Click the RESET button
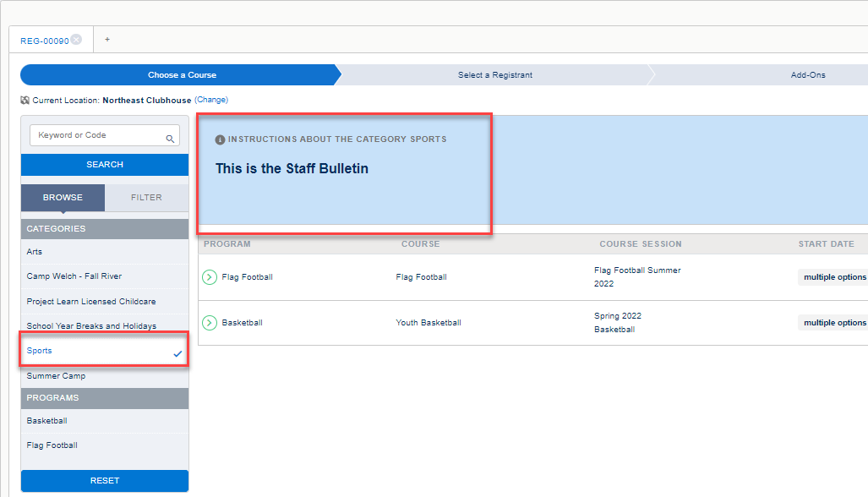Screen dimensions: 868x497 [104, 480]
